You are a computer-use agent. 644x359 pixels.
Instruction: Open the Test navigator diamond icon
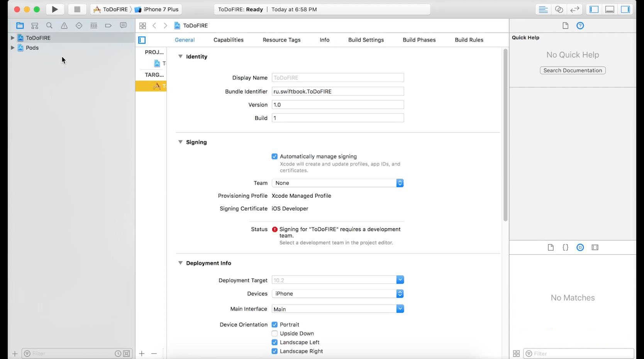point(79,26)
